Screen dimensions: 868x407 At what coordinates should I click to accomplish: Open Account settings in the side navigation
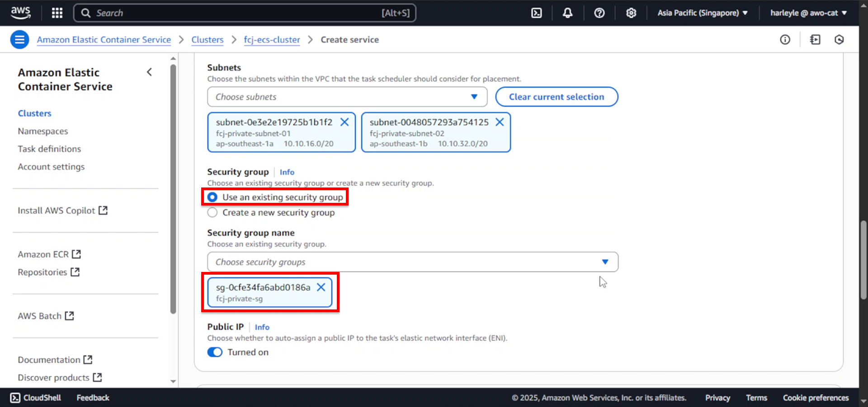click(51, 167)
